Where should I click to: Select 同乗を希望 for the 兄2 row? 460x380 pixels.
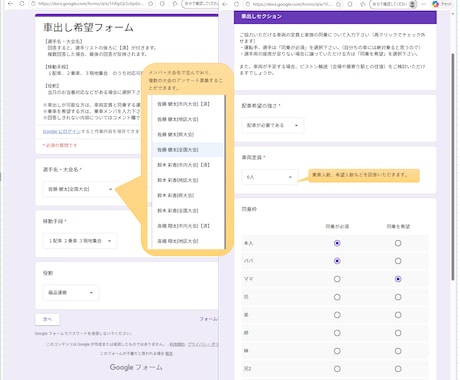(398, 369)
